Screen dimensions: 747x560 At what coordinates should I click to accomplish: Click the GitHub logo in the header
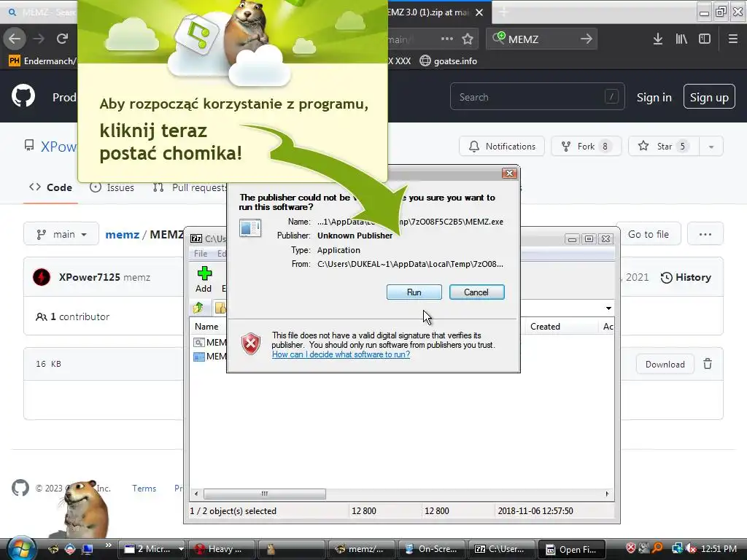tap(23, 96)
